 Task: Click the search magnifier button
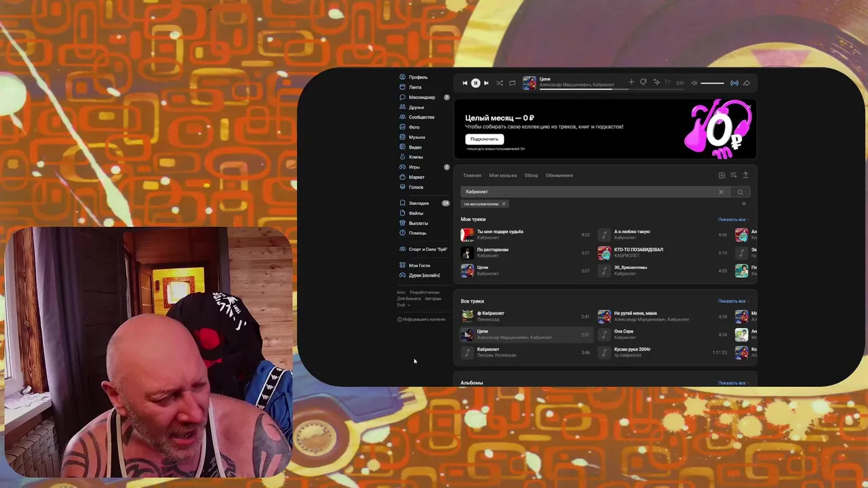coord(741,192)
